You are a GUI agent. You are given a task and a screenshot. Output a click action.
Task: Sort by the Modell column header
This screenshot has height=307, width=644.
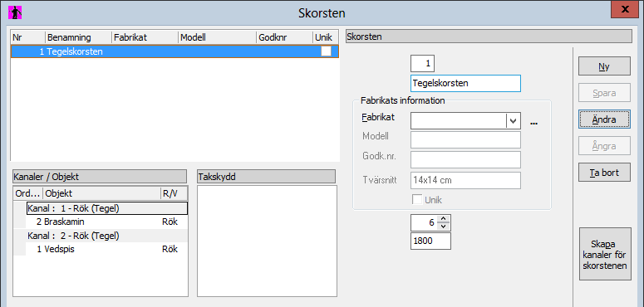click(x=218, y=37)
